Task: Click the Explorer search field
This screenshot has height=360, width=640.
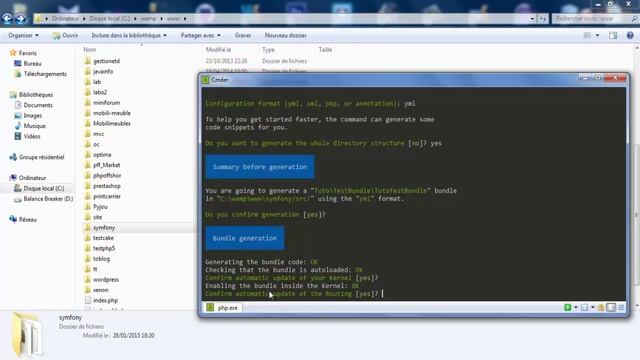Action: [594, 18]
